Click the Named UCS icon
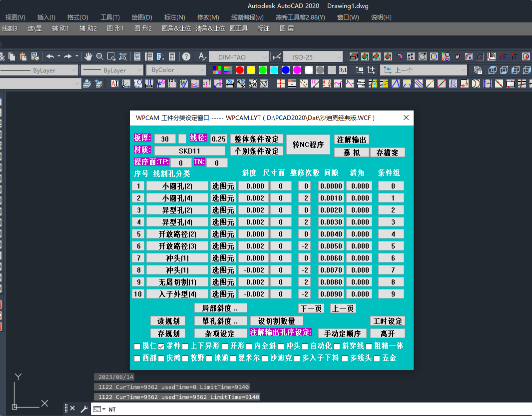 point(360,70)
